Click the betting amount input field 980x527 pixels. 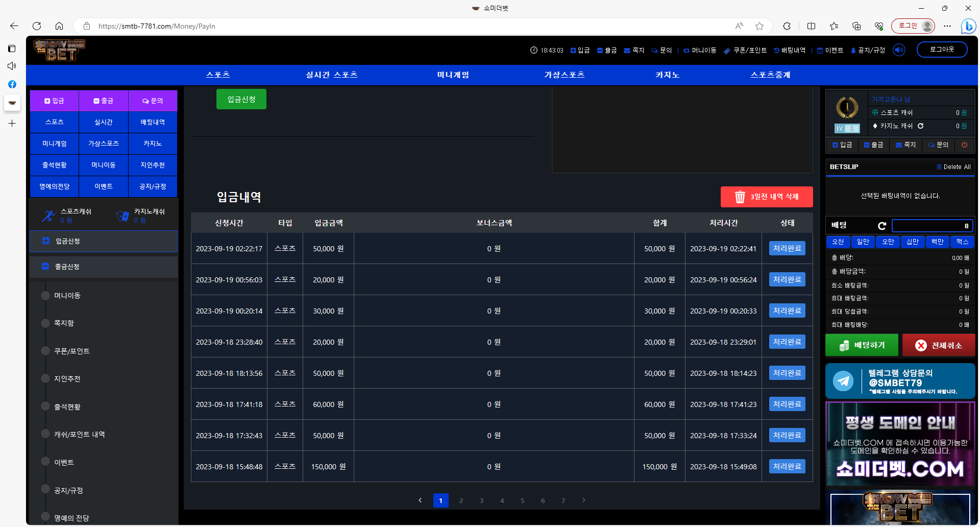tap(932, 226)
